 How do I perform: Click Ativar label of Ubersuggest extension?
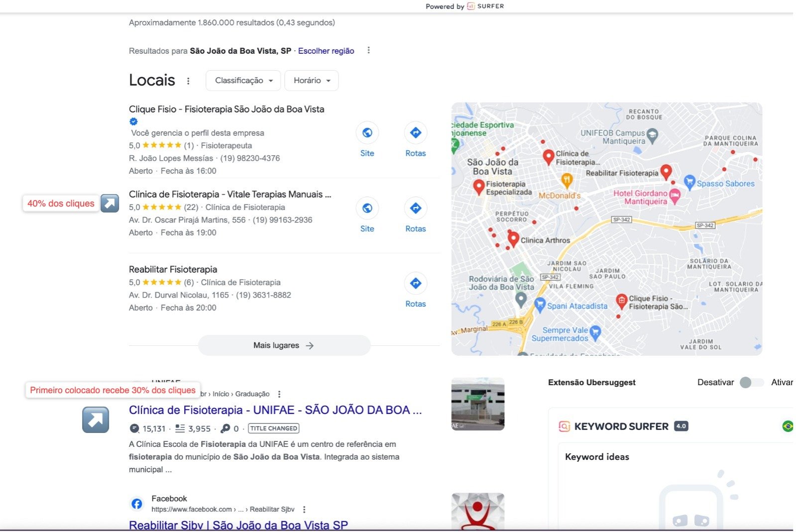tap(782, 382)
